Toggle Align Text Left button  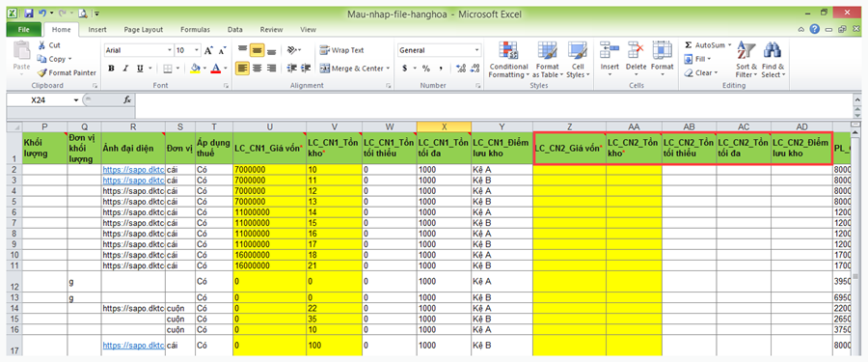(x=242, y=69)
